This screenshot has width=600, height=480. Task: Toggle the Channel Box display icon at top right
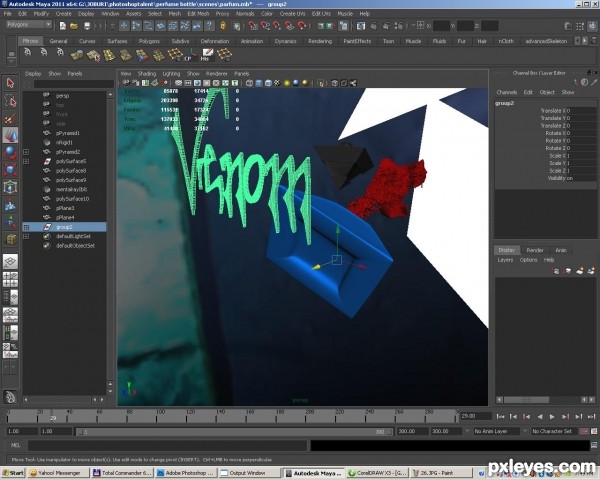coord(592,26)
